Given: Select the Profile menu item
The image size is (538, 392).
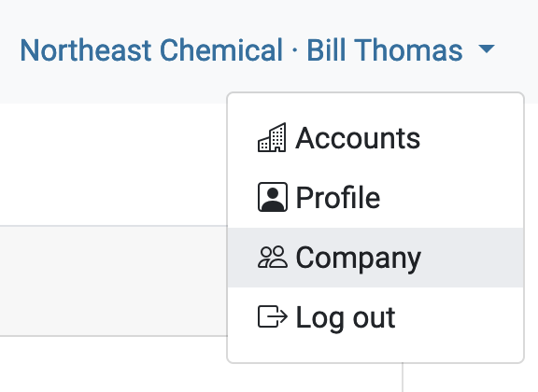Looking at the screenshot, I should pos(375,197).
